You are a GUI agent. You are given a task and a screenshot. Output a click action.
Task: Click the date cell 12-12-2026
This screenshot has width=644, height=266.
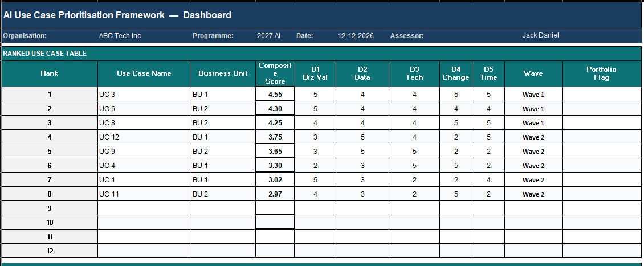(356, 36)
